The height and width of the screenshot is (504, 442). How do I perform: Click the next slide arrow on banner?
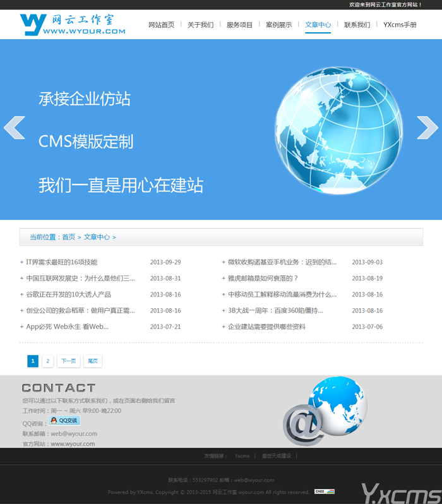point(427,128)
